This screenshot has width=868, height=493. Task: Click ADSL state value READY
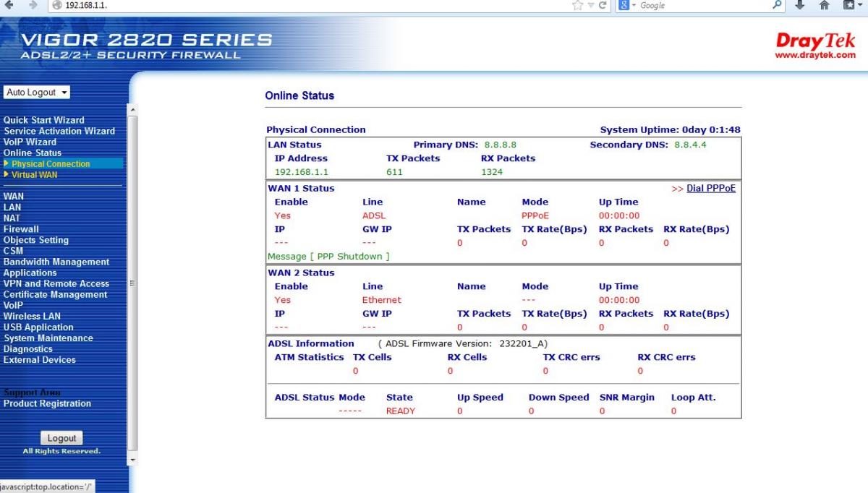401,411
